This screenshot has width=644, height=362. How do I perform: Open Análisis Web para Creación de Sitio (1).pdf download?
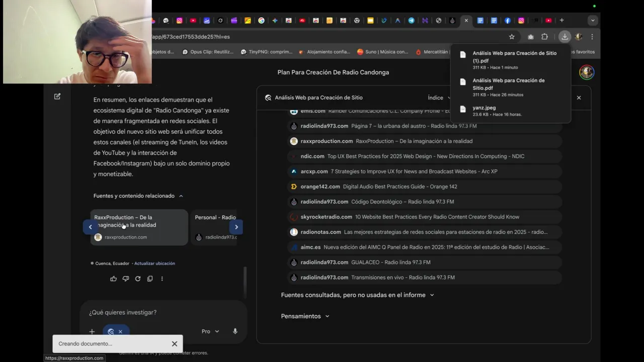pos(511,60)
